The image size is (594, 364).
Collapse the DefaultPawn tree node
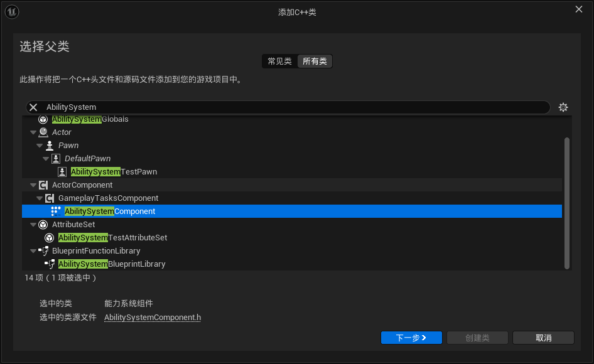point(46,159)
